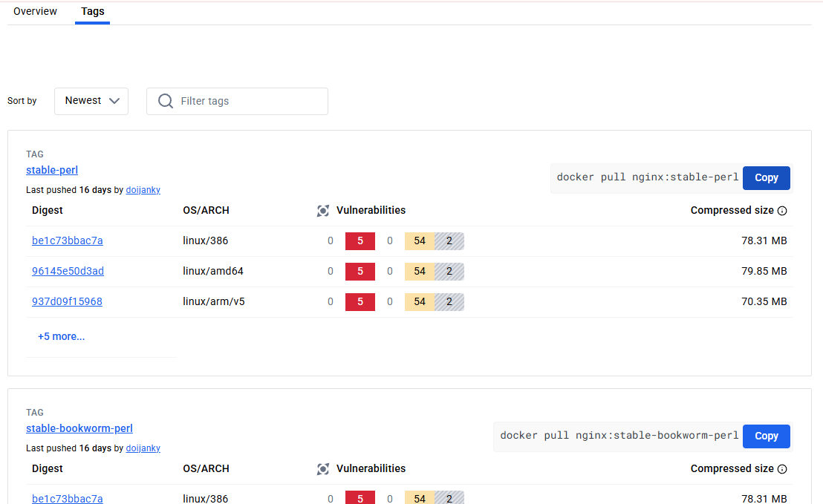Image resolution: width=823 pixels, height=504 pixels.
Task: Open digest 937d09f15968
Action: [x=67, y=301]
